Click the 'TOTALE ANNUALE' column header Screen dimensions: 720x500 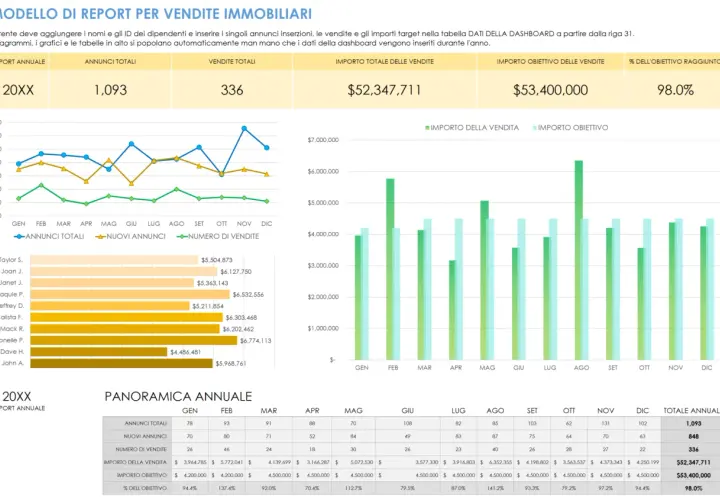[692, 410]
